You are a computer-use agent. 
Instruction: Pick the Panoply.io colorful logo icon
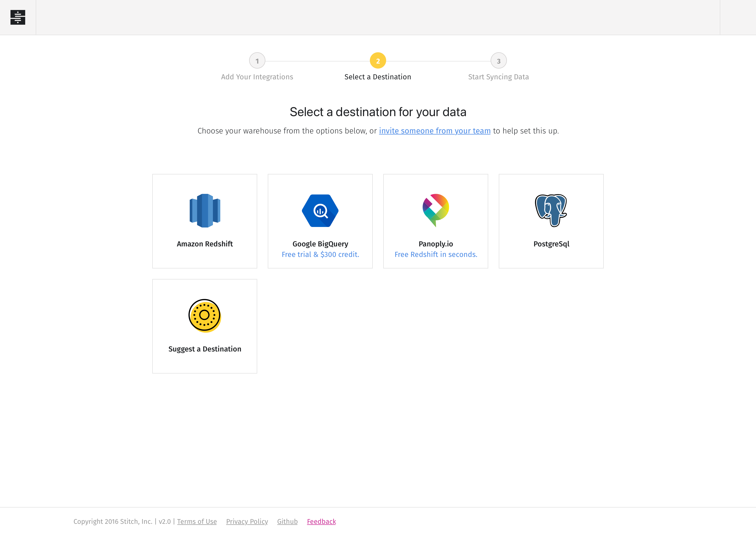[435, 210]
